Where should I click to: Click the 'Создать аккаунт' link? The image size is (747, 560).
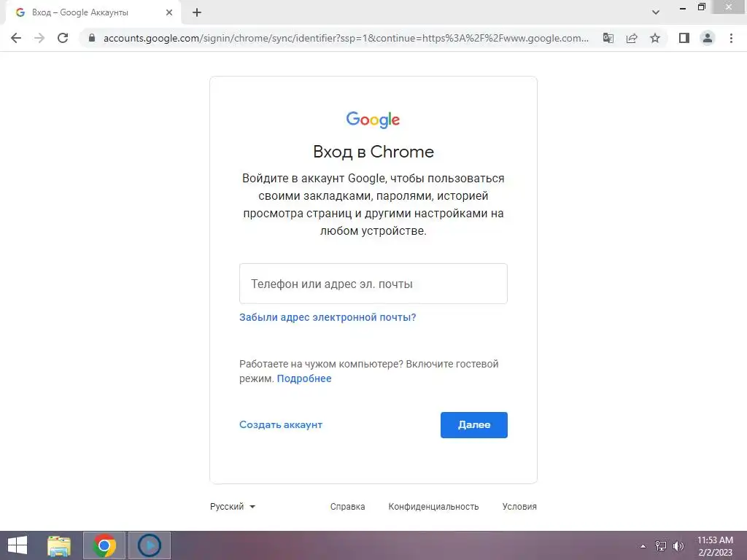281,425
